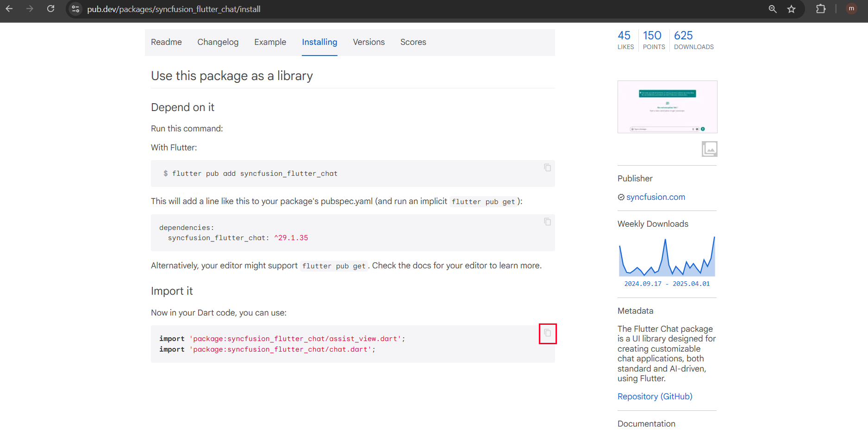868x434 pixels.
Task: Reload the current page
Action: (x=51, y=9)
